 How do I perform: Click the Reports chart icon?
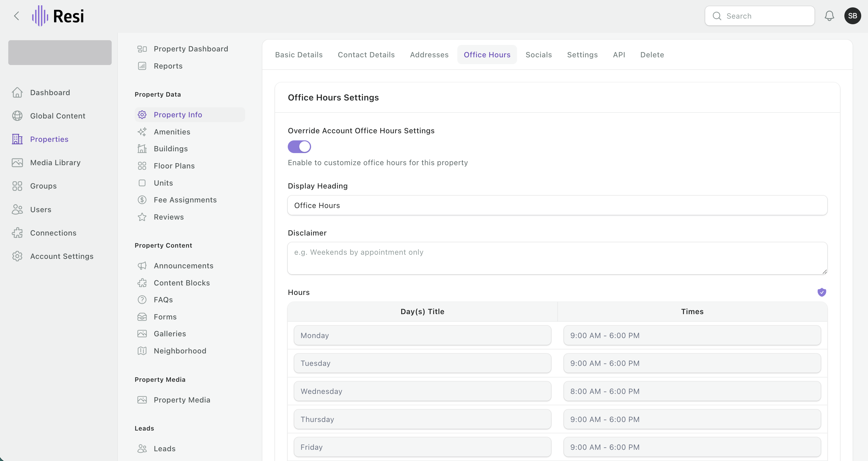click(142, 66)
